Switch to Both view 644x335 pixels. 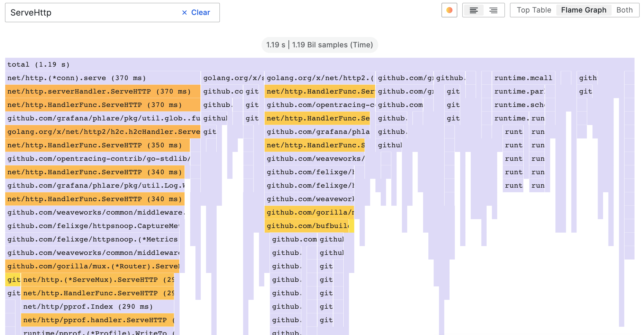point(624,10)
